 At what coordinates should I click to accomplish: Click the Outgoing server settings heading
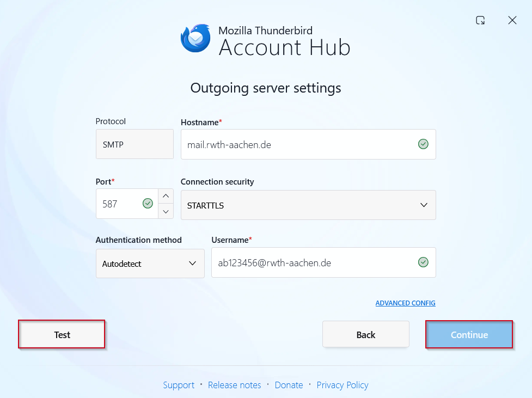pos(266,88)
